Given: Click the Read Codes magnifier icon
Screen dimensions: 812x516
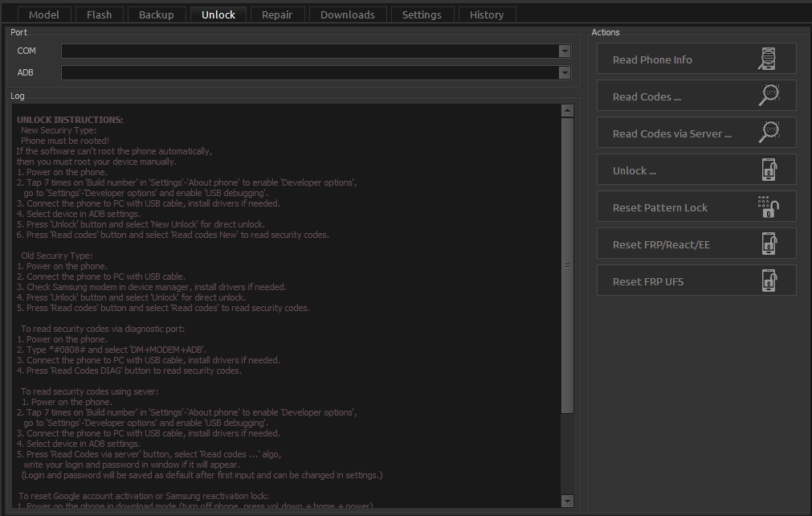Looking at the screenshot, I should tap(769, 96).
